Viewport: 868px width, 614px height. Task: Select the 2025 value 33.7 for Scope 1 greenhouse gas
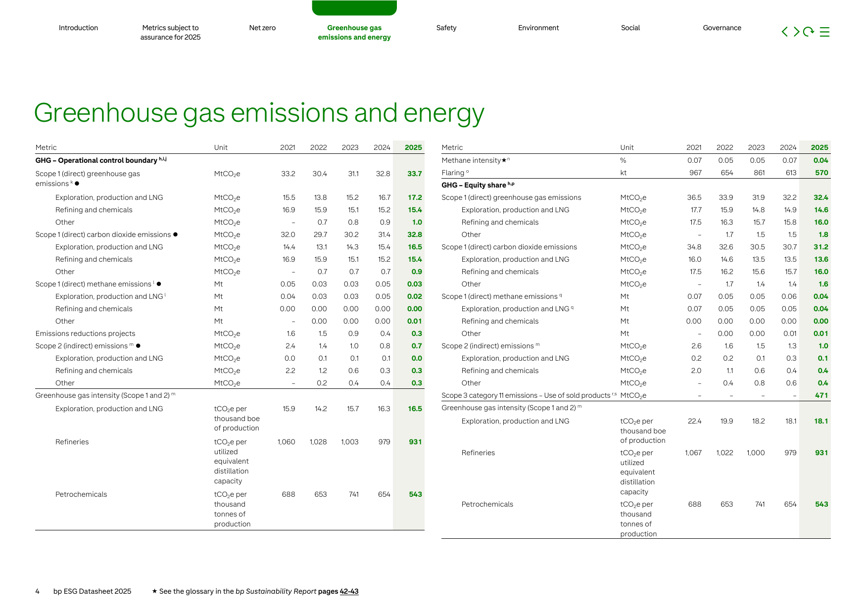(415, 174)
